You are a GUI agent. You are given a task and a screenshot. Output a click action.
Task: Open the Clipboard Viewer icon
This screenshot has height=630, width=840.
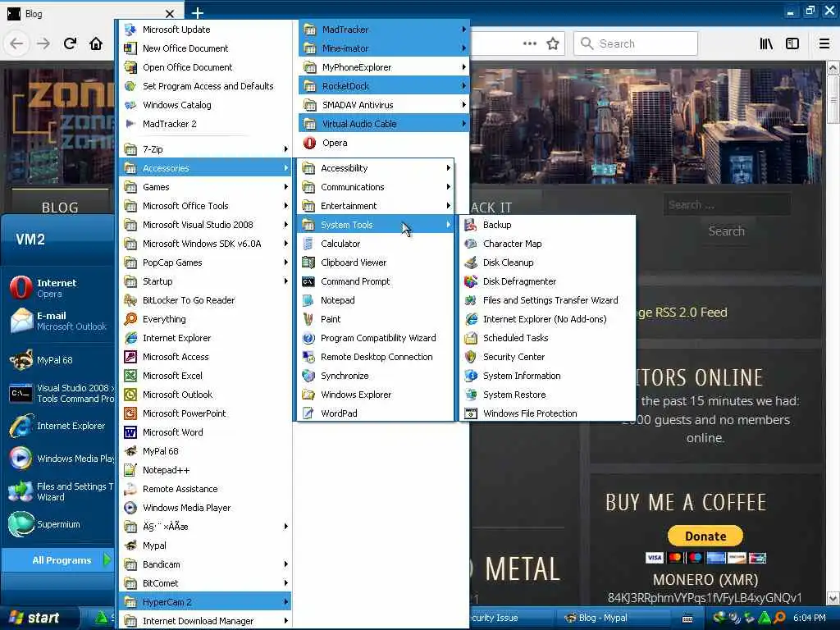pos(308,262)
